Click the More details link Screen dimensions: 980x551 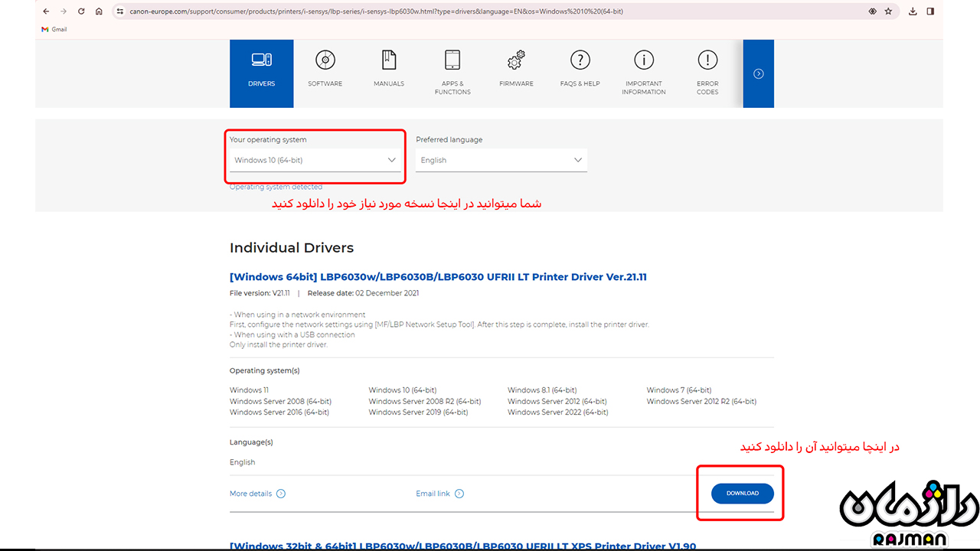[x=250, y=494]
